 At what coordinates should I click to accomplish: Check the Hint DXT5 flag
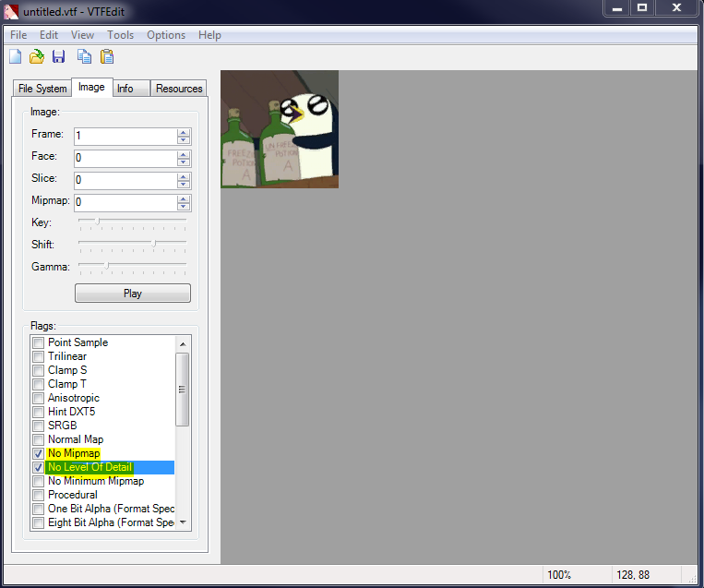(x=39, y=412)
